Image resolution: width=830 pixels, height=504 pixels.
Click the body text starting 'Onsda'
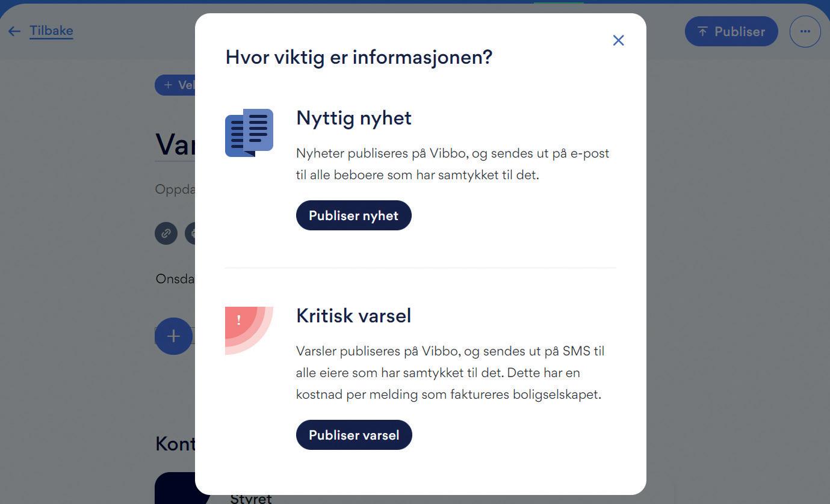175,278
